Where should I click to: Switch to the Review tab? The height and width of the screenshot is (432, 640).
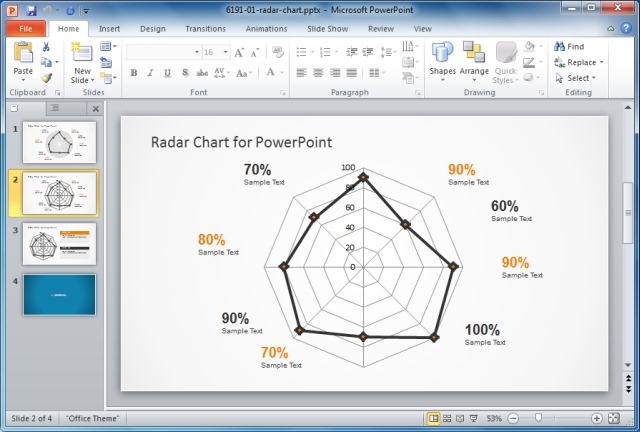tap(381, 29)
